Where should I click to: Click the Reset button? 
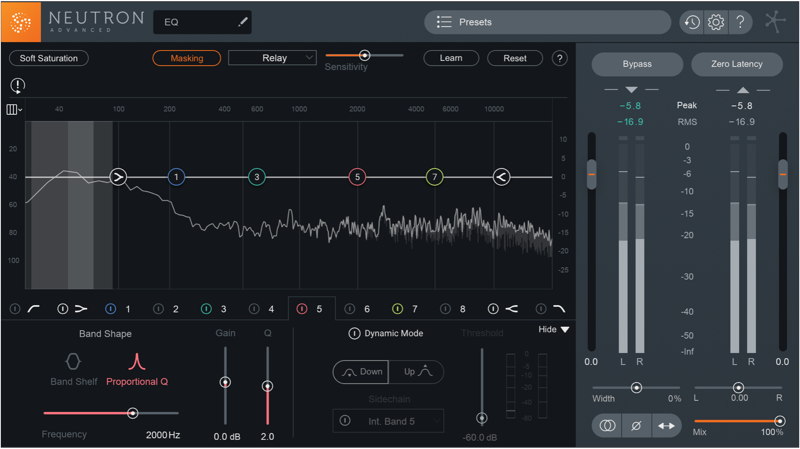click(515, 58)
